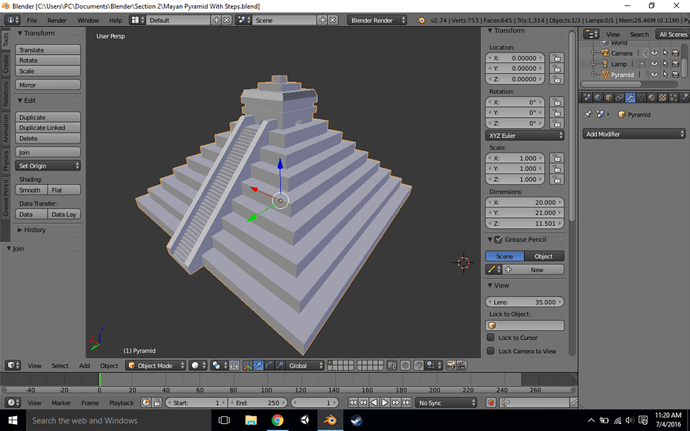Enable Lock Camera to View checkbox
The height and width of the screenshot is (431, 690).
coord(492,351)
